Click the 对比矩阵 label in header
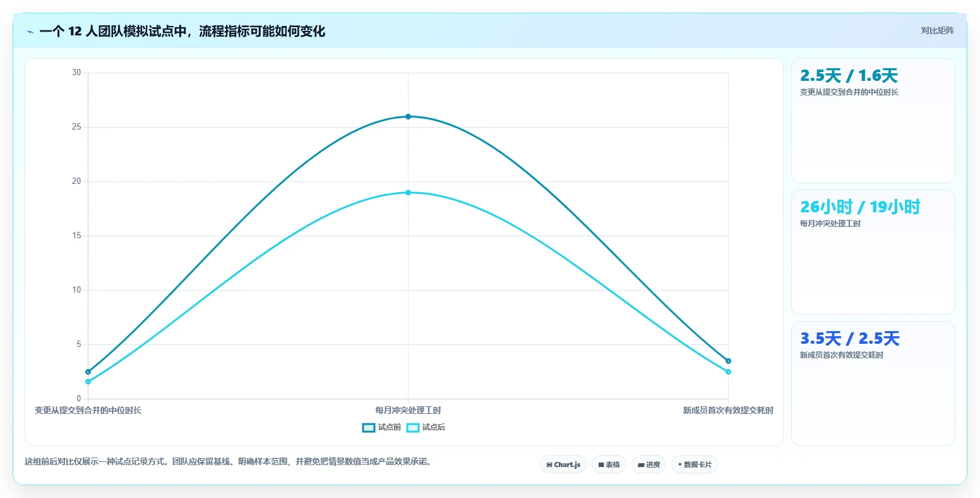This screenshot has width=980, height=498. pos(937,30)
